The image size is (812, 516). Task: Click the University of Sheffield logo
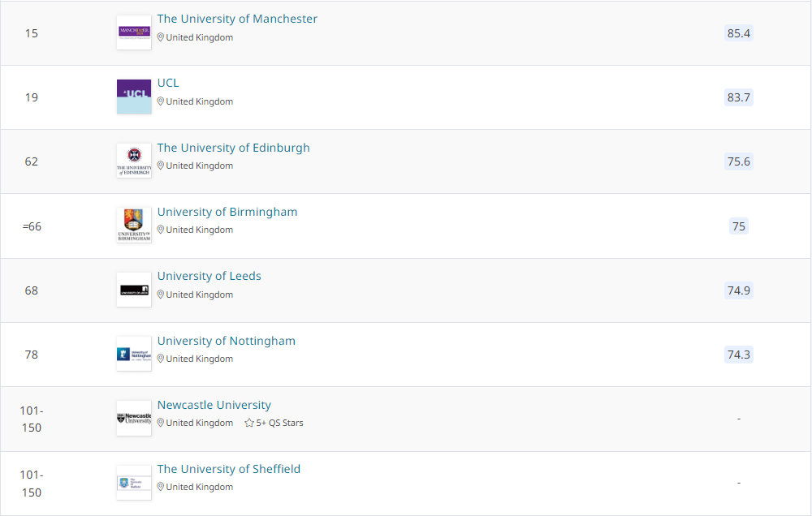pos(134,482)
